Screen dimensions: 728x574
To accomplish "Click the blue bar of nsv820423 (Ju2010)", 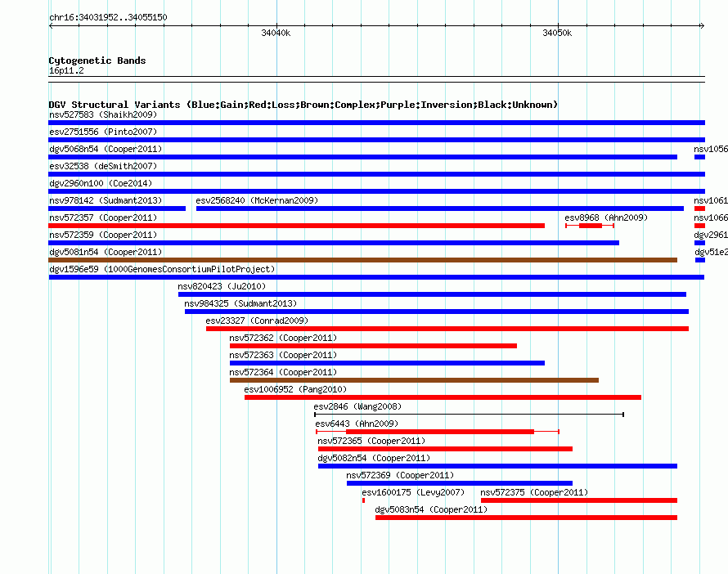I will 432,294.
